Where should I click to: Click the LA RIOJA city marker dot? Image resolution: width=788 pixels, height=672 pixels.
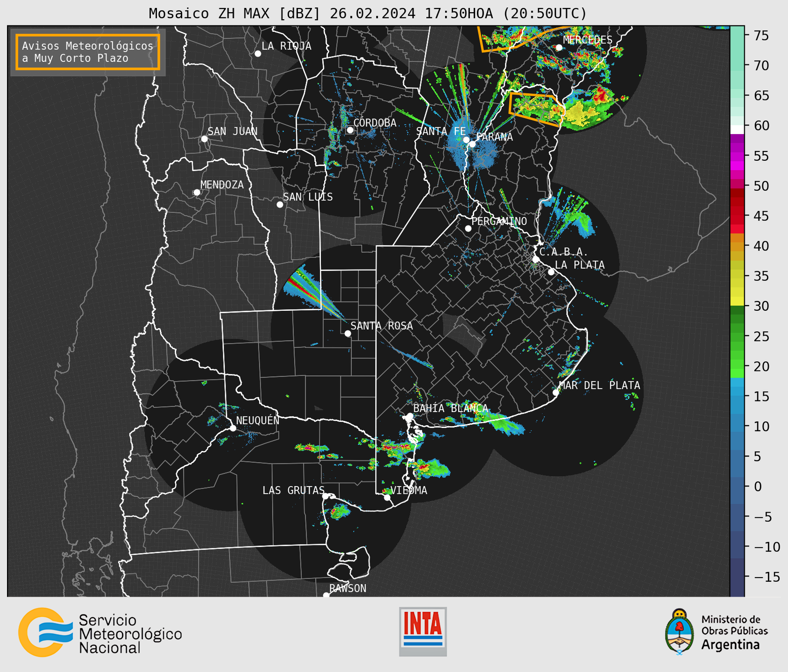click(258, 54)
